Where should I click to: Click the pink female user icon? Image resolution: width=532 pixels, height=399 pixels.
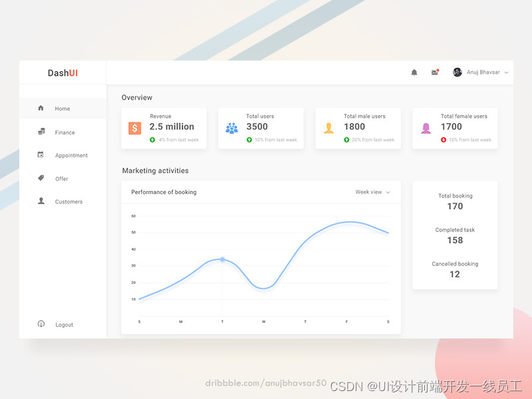tap(426, 128)
